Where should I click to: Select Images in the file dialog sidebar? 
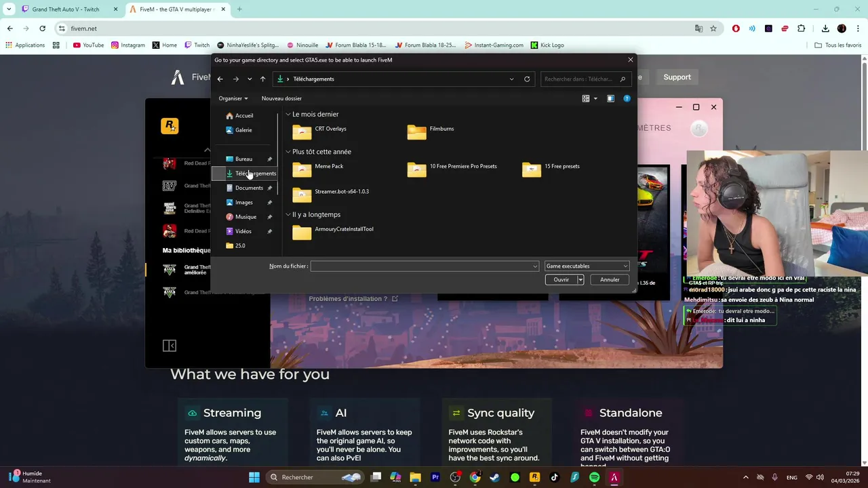[x=244, y=203]
